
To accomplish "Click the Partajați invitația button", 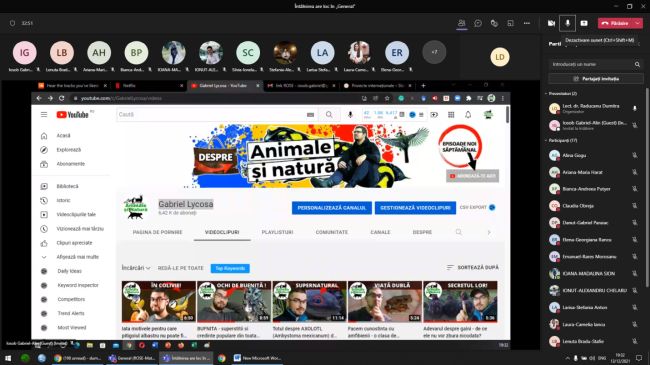I will pos(596,78).
